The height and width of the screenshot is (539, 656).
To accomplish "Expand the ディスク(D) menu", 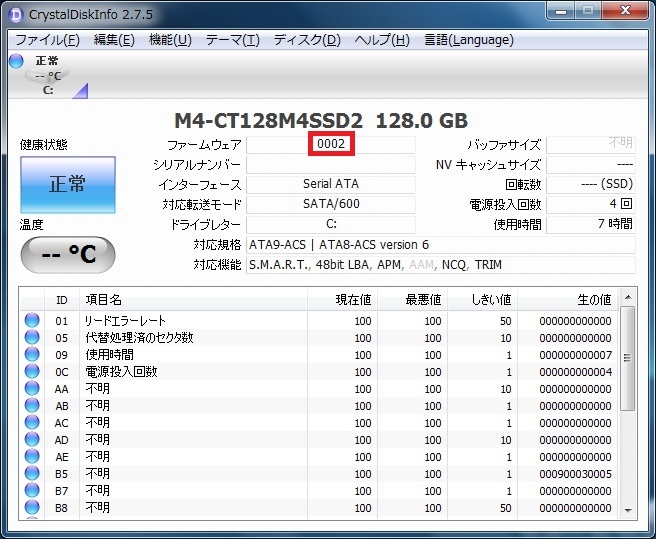I will tap(307, 40).
